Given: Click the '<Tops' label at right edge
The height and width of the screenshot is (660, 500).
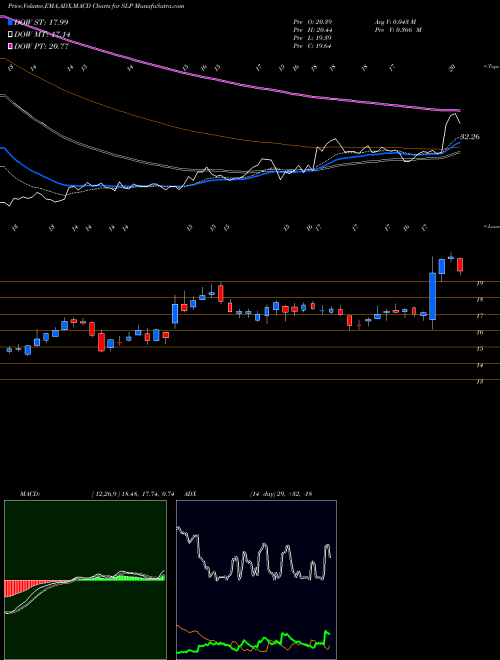Looking at the screenshot, I should [491, 67].
